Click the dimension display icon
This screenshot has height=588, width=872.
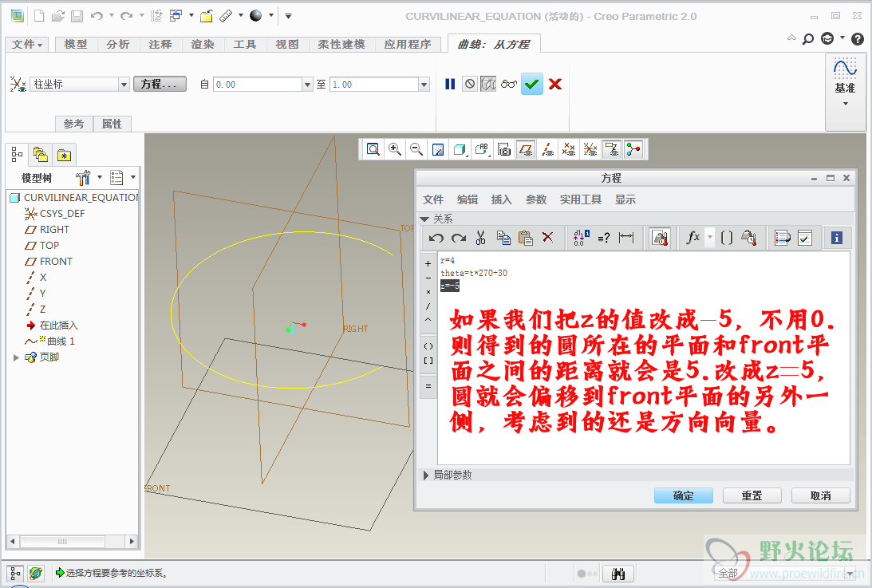coord(626,238)
